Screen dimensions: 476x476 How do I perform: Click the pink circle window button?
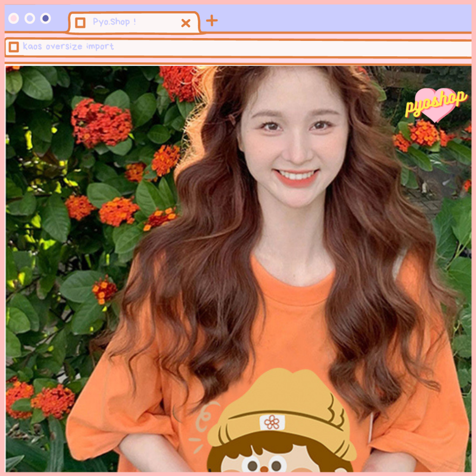(14, 18)
